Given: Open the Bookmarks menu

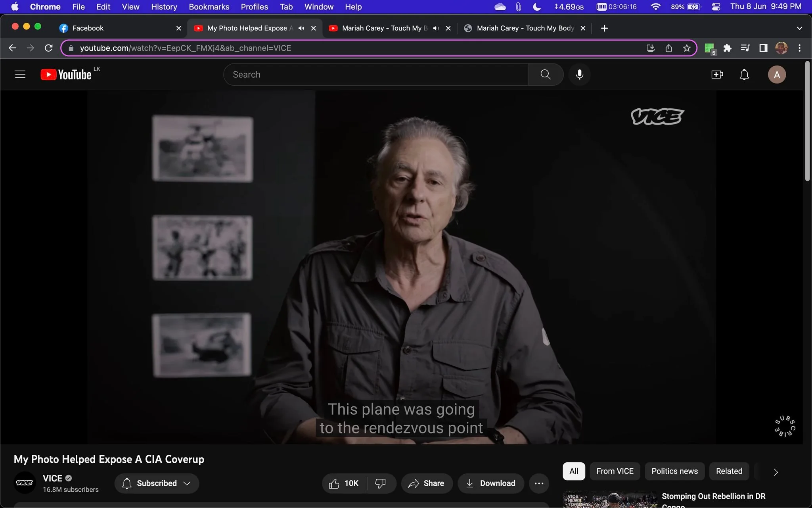Looking at the screenshot, I should (x=209, y=7).
